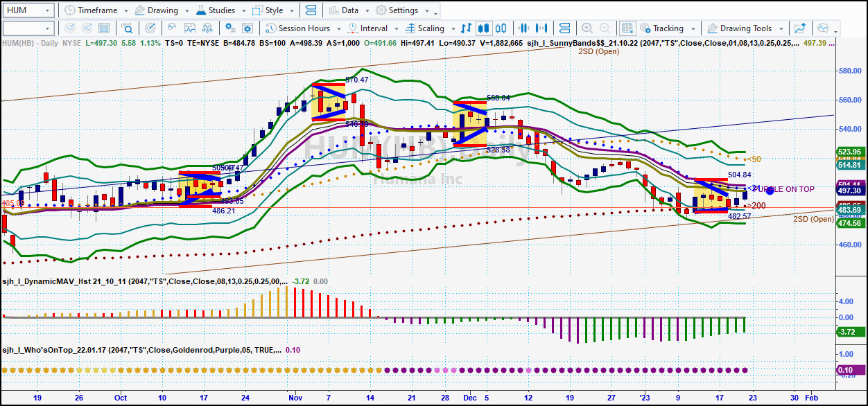
Task: Open the Style menu
Action: tap(268, 10)
